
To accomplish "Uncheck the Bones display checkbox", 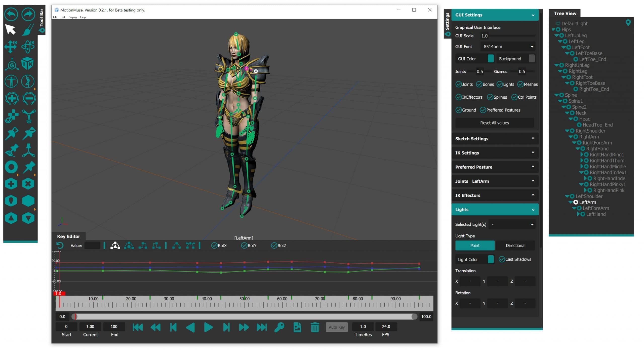I will 479,84.
